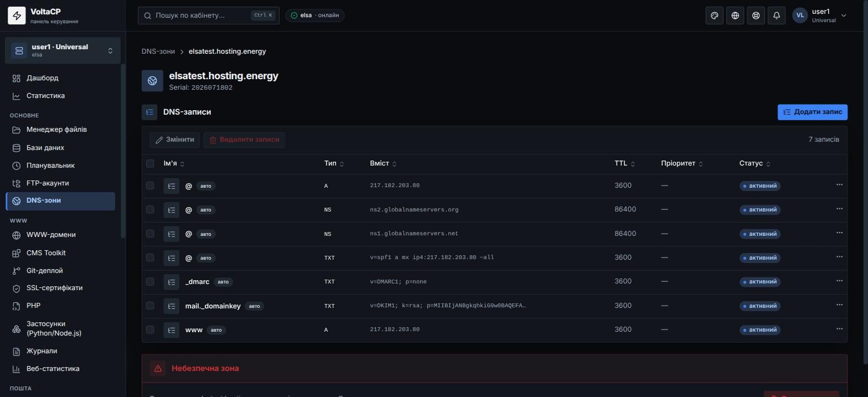Screen dimensions: 868x397
Task: Open the notifications bell
Action: (x=777, y=16)
